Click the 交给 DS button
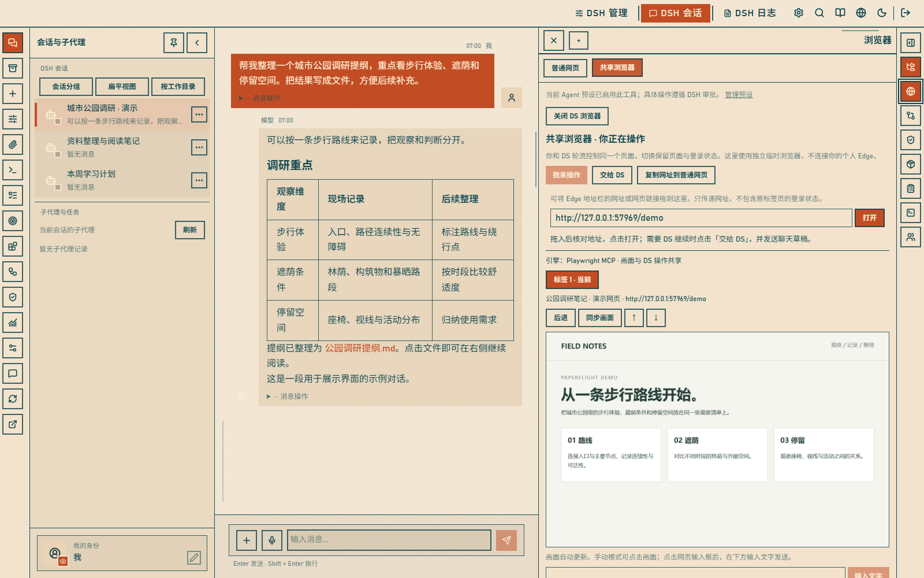Screen dimensions: 924x578 pyautogui.click(x=612, y=175)
